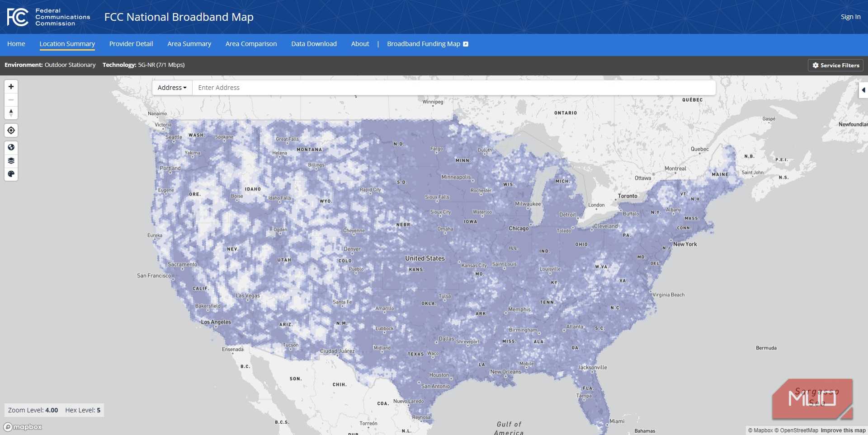This screenshot has width=868, height=435.
Task: Open the About page
Action: point(360,44)
